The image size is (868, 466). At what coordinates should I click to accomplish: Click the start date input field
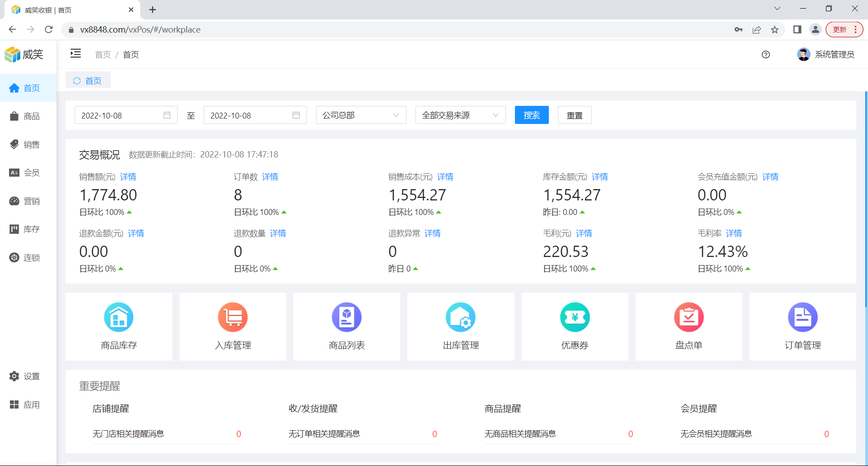click(x=120, y=115)
